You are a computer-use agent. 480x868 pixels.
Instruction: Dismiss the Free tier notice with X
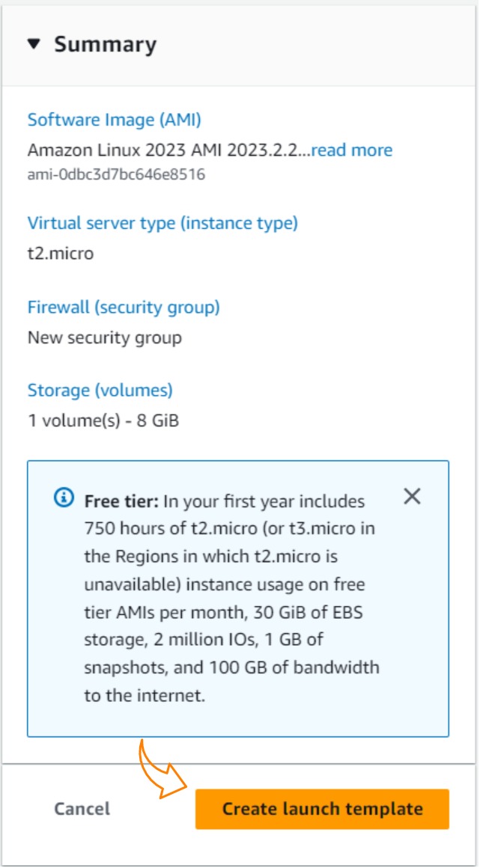[x=412, y=496]
